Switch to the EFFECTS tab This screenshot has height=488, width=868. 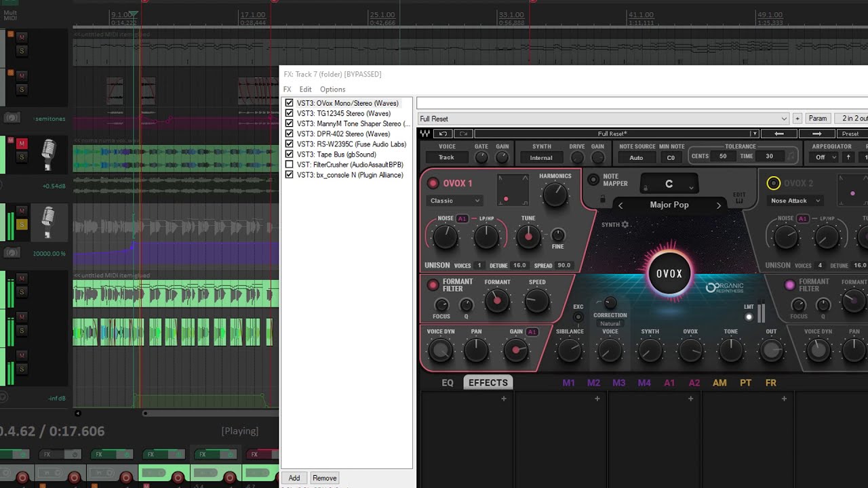[x=488, y=383]
